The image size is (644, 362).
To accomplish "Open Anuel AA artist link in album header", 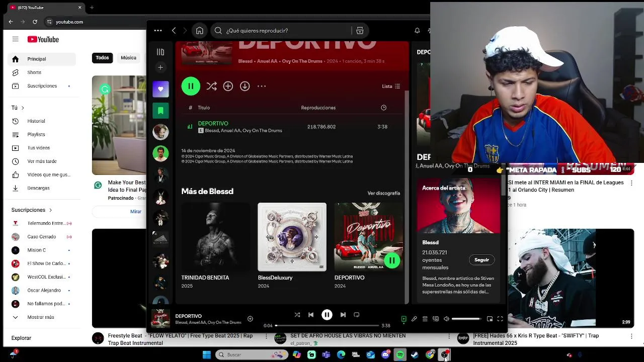I will (267, 61).
